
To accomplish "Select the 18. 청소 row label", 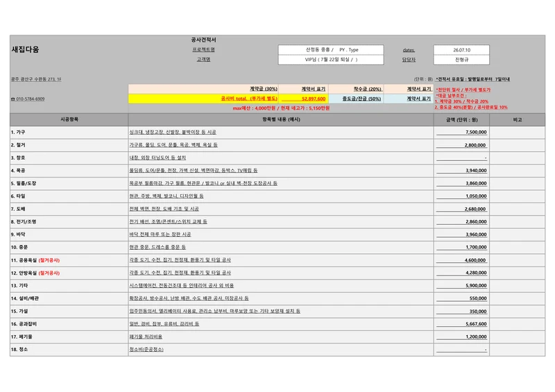I will click(19, 350).
